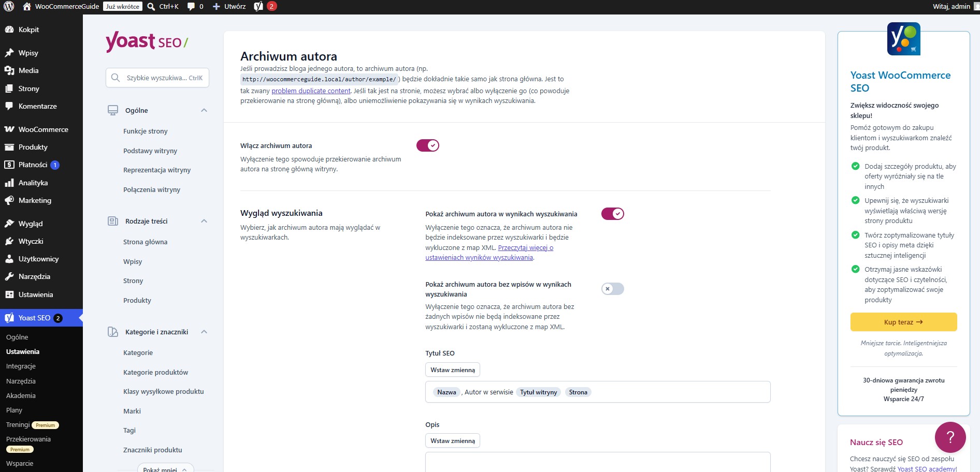
Task: Disable Pokaż archiwum autora w wynikach wyszukiwania
Action: pos(613,214)
